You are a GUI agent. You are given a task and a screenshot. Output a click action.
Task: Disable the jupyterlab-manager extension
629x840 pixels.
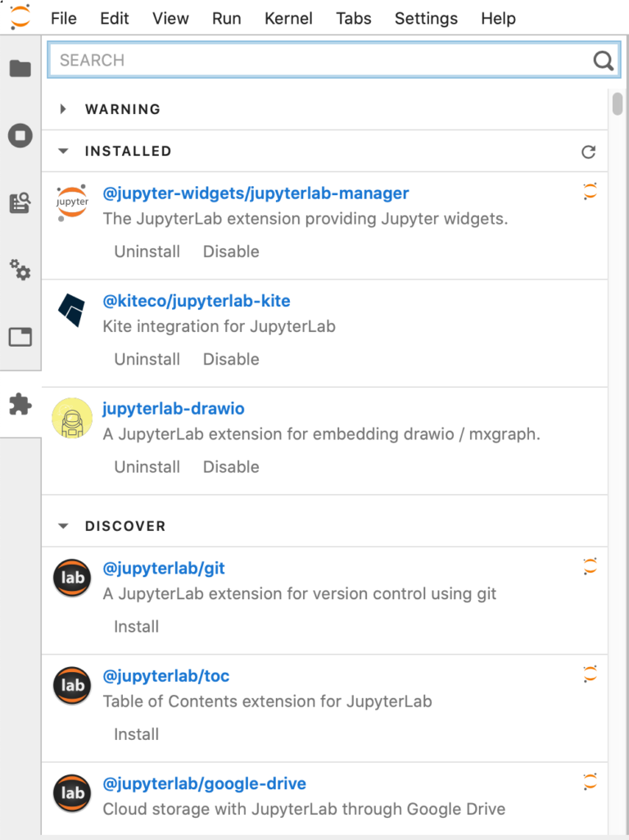231,252
